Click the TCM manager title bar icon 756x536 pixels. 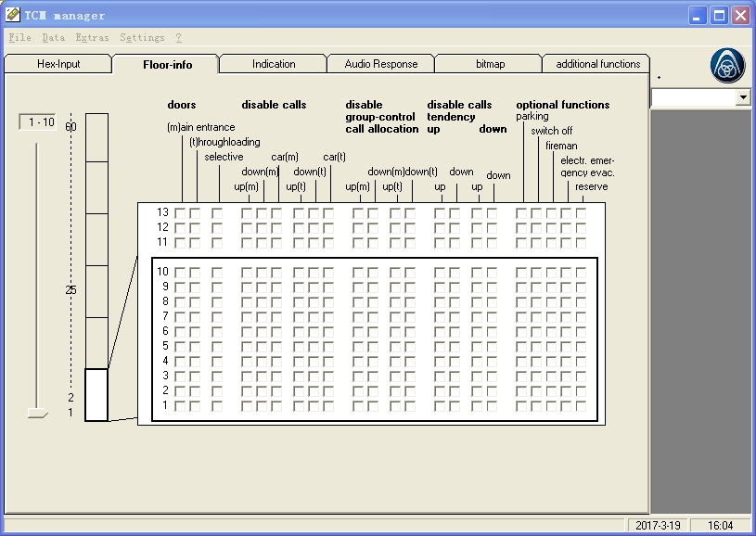(14, 14)
